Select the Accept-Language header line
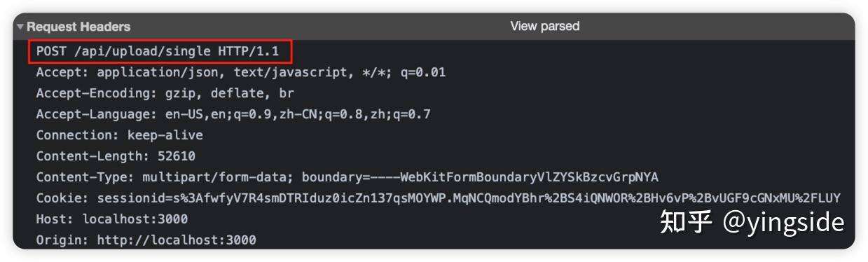Image resolution: width=868 pixels, height=262 pixels. click(233, 114)
